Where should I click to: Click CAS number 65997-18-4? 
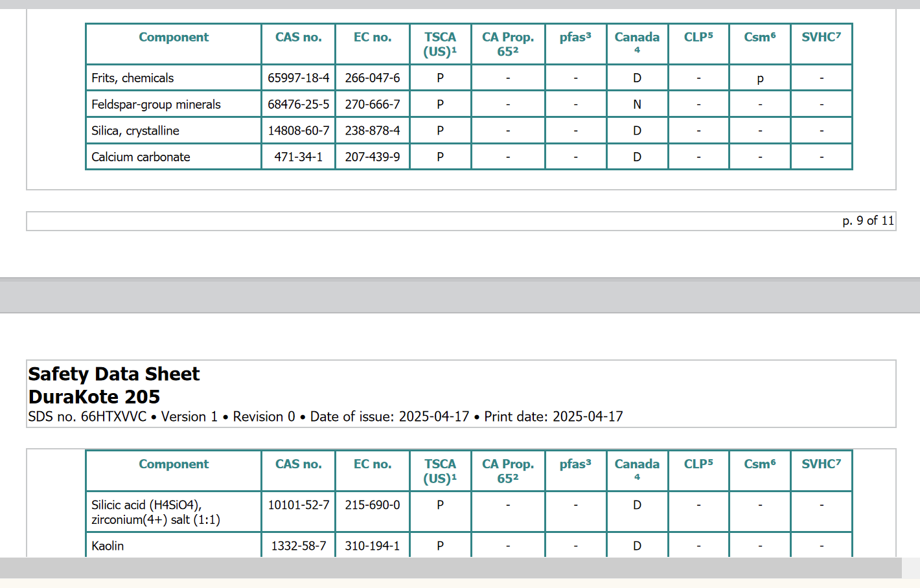pyautogui.click(x=298, y=78)
